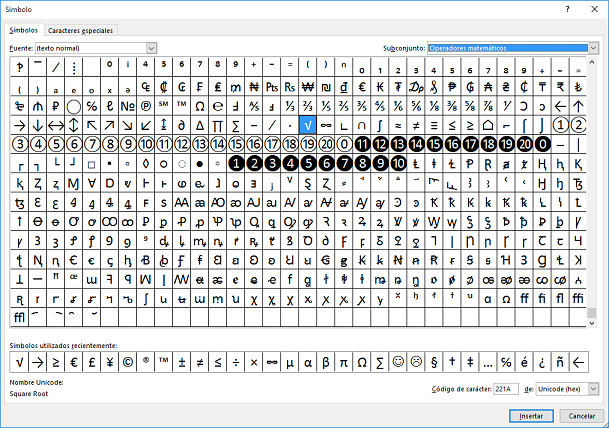Select the one third ⅓ fraction
609x428 pixels.
pyautogui.click(x=290, y=106)
